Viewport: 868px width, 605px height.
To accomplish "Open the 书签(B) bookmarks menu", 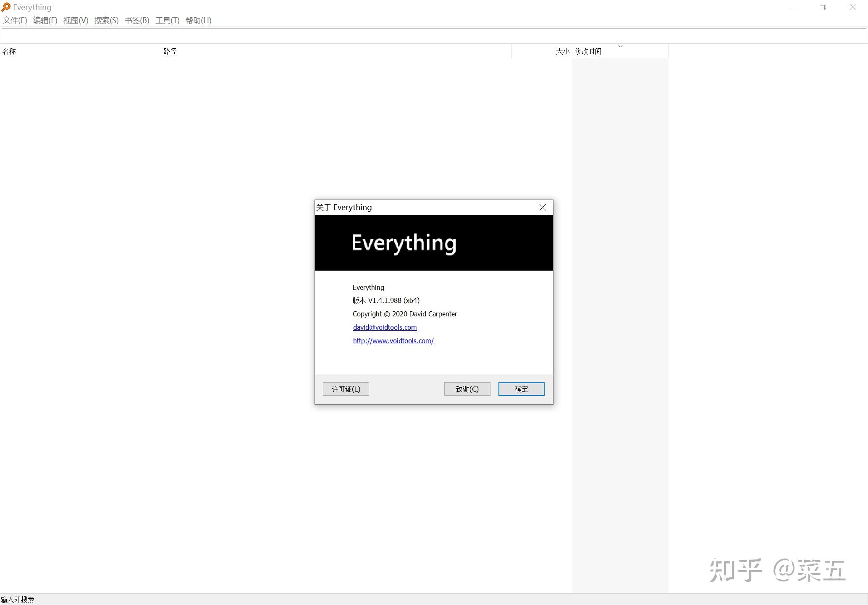I will coord(137,20).
